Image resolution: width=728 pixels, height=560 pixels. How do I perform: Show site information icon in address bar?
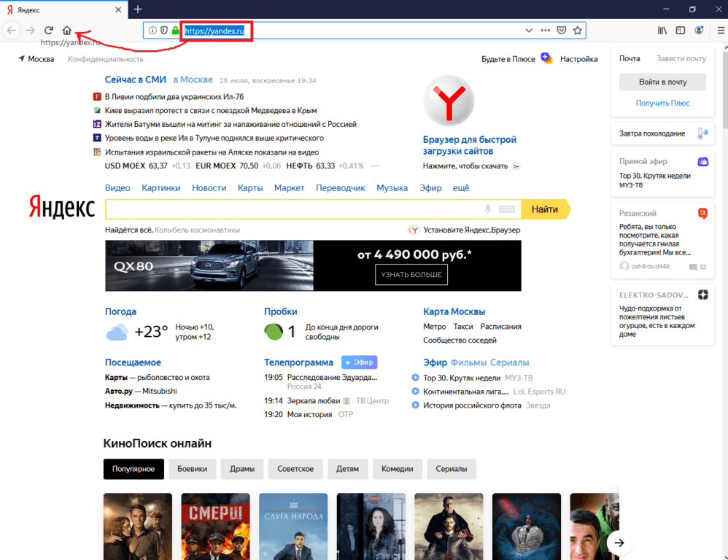click(x=152, y=31)
